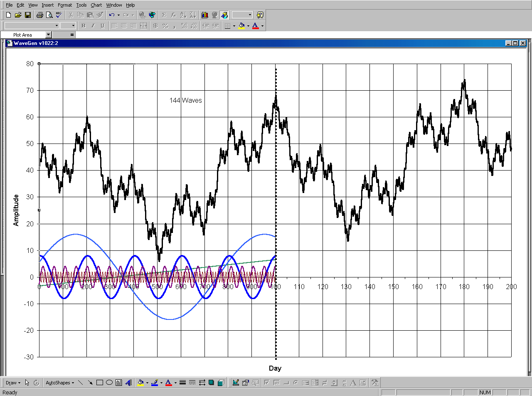This screenshot has width=532, height=396.
Task: Open the Chart Wizard with the bar chart icon
Action: click(204, 15)
